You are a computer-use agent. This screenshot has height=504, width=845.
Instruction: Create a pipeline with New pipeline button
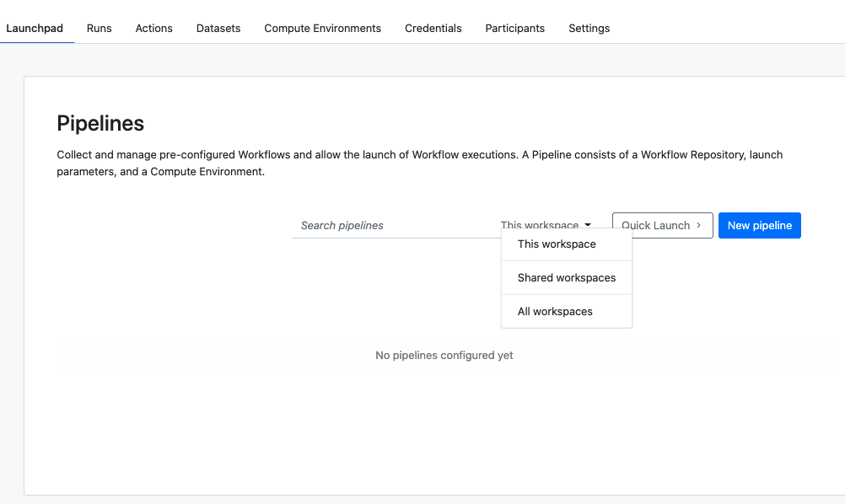coord(759,225)
